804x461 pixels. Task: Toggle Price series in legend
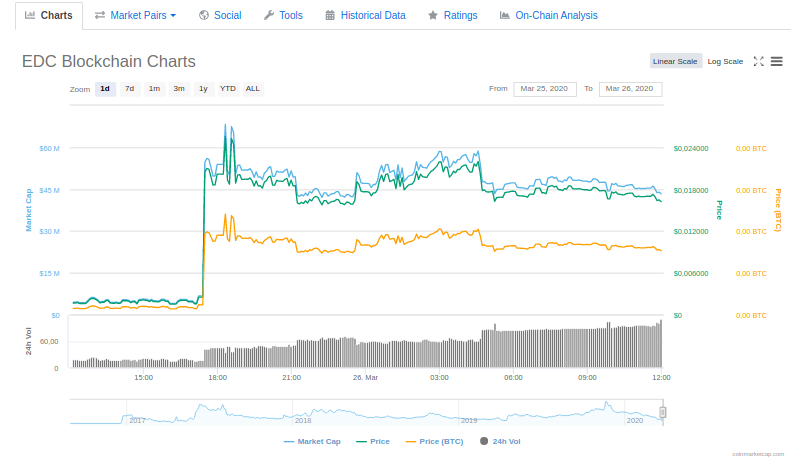[x=373, y=442]
